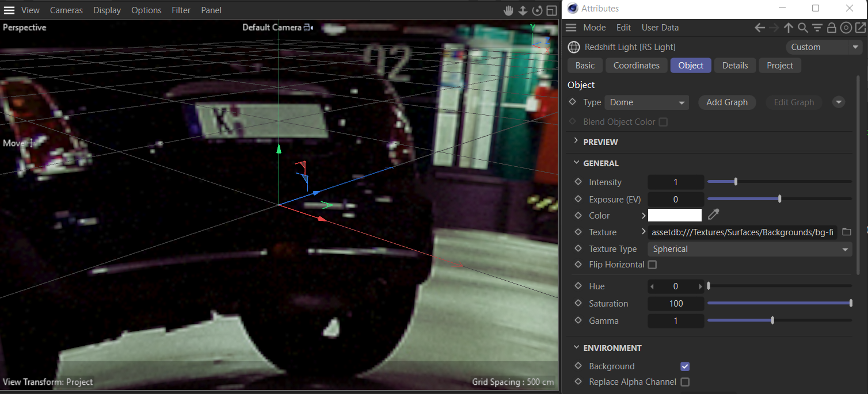Open the viewport Display menu
Image resolution: width=868 pixels, height=394 pixels.
[107, 10]
